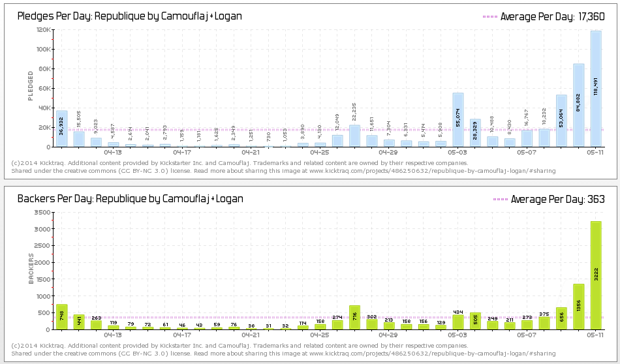Click the 100K label on the Pledged axis

(44, 50)
